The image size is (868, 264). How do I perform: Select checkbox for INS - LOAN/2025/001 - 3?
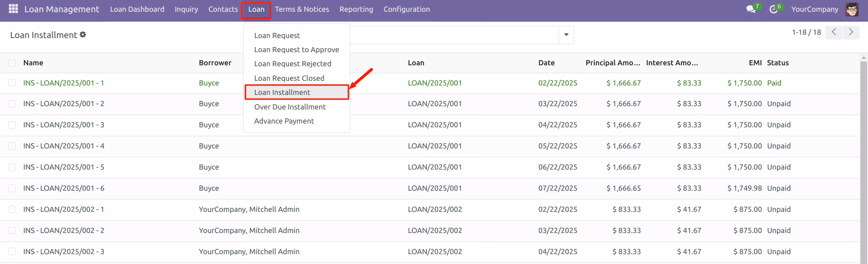[12, 125]
